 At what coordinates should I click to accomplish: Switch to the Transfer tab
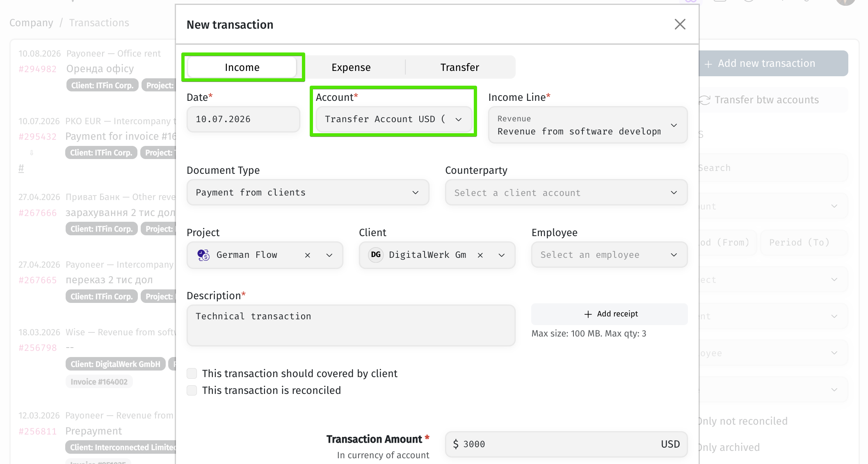(460, 67)
